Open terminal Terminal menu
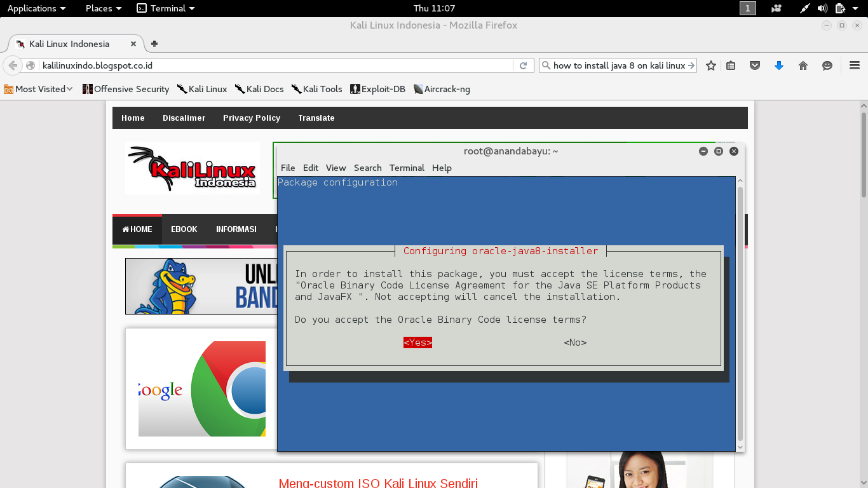 (x=407, y=168)
